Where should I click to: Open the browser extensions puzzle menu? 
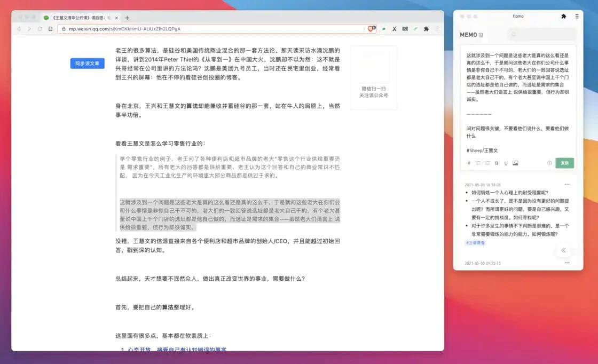426,29
